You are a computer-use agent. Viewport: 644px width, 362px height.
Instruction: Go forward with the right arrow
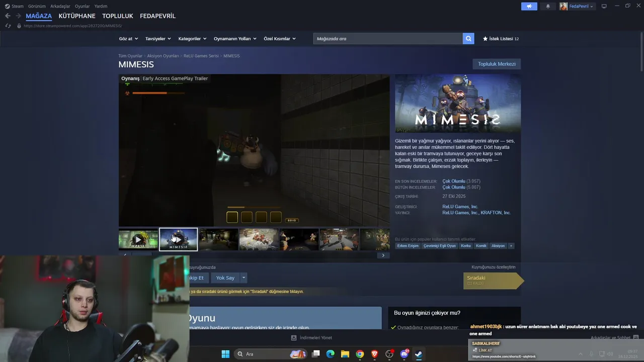(18, 16)
